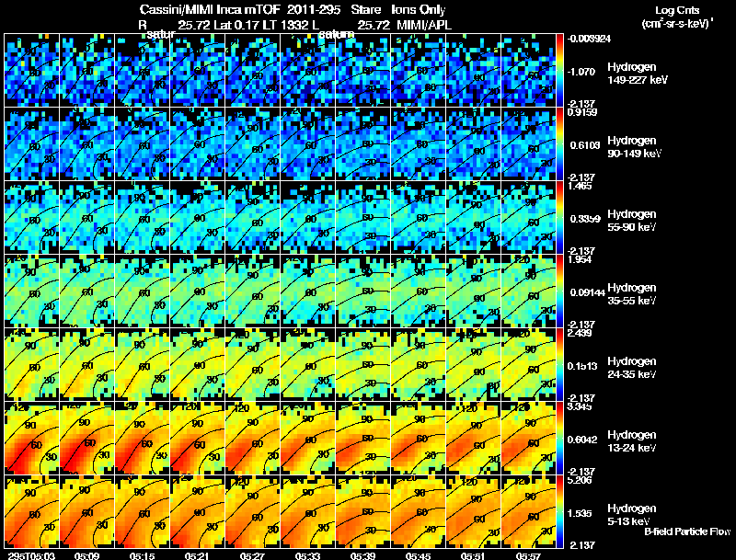Screen dimensions: 736x560
Task: Select the 'Hydrogen 35-55 keV' row label
Action: [632, 294]
